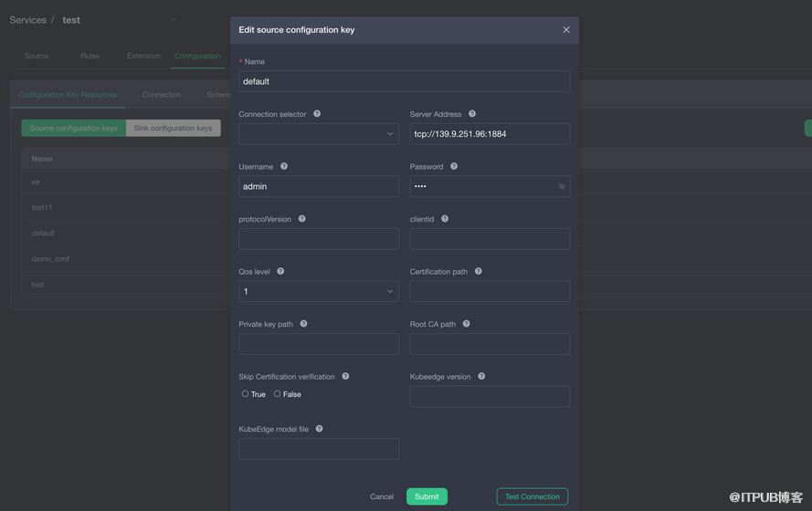
Task: Click the clientid input field
Action: (x=490, y=239)
